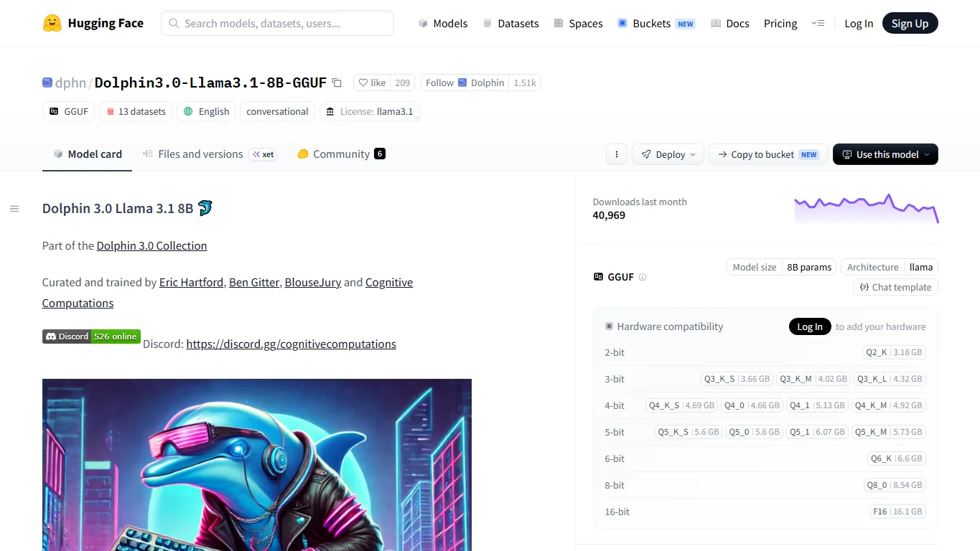Select the Q3_K_M quantization
980x551 pixels.
[x=813, y=379]
